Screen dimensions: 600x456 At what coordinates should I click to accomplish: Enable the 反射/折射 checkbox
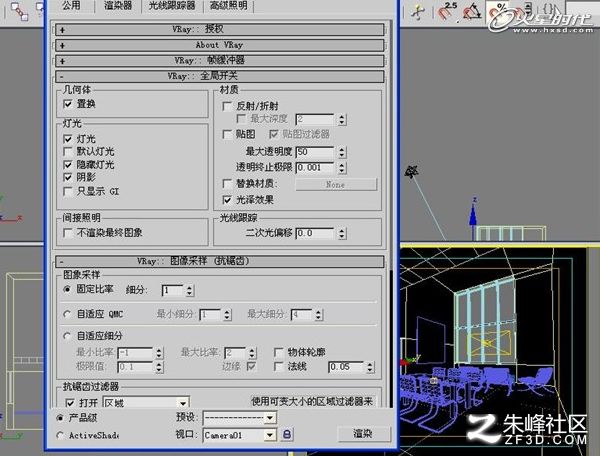[x=227, y=106]
